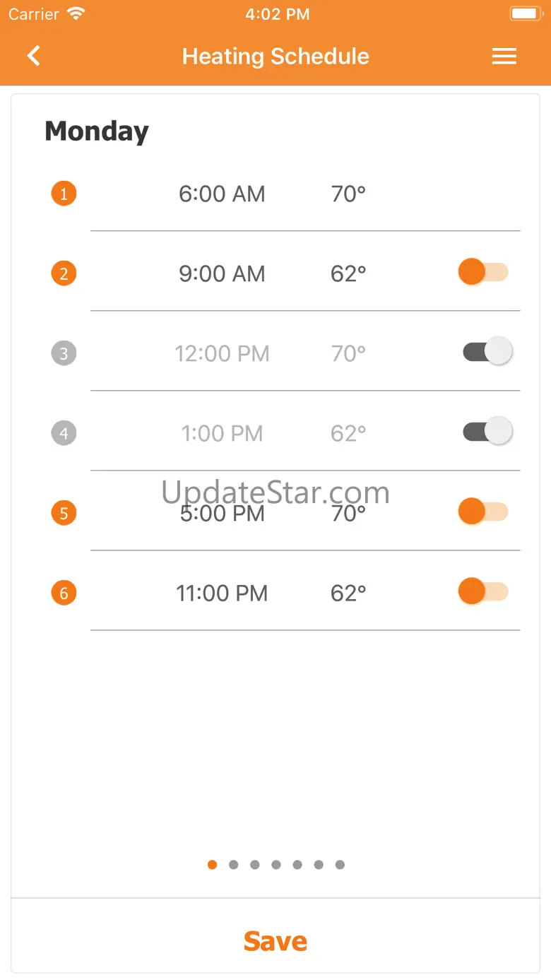Select period 6 orange badge
The height and width of the screenshot is (980, 551).
coord(64,593)
